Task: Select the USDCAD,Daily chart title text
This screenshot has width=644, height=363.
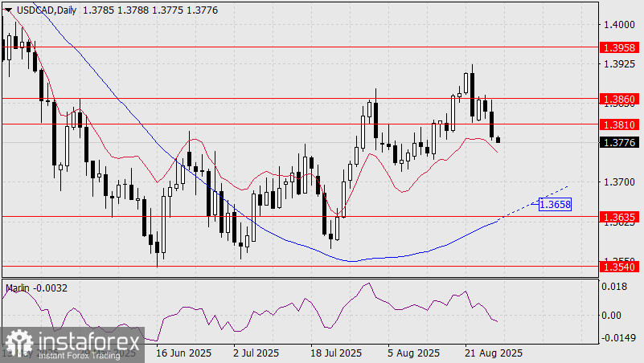Action: 47,10
